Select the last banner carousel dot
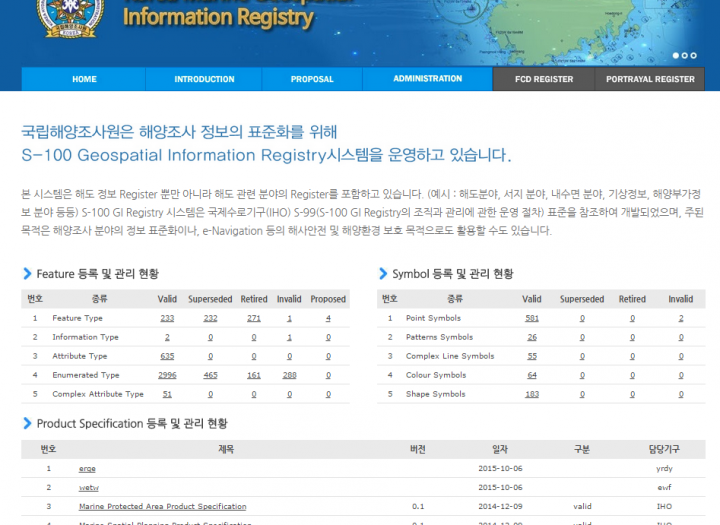Screen dimensions: 720x525 pos(692,56)
